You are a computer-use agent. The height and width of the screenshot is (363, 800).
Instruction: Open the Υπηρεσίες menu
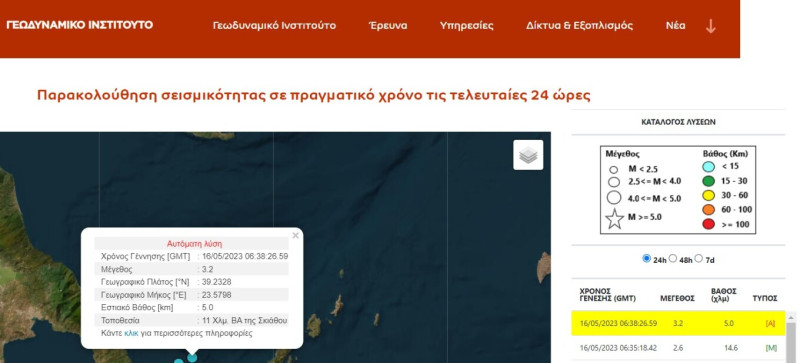[x=466, y=26]
